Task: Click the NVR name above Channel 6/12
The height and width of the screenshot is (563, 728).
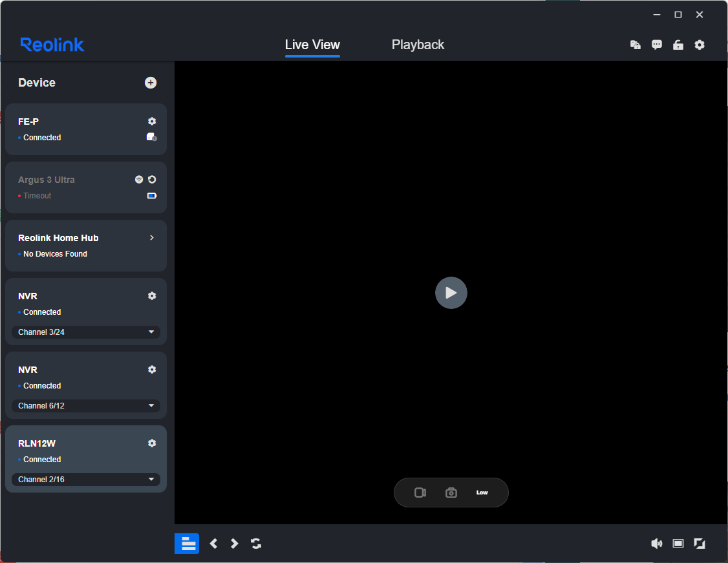Action: 28,370
